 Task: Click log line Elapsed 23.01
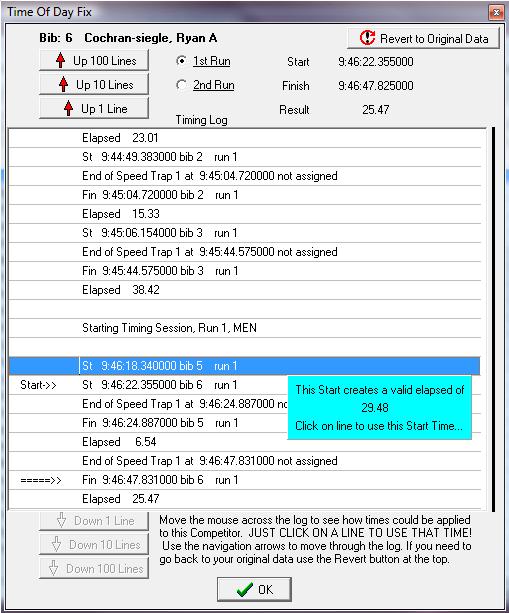click(x=245, y=138)
